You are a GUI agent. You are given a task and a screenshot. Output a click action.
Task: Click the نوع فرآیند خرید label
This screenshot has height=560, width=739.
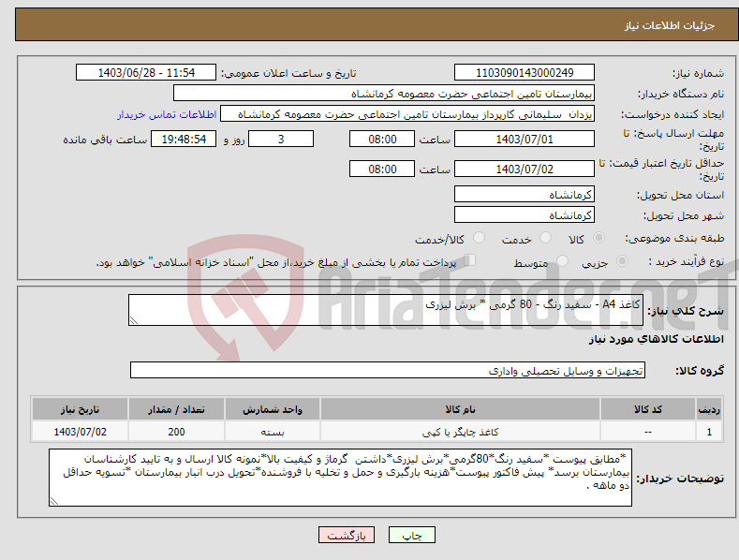[x=687, y=261]
